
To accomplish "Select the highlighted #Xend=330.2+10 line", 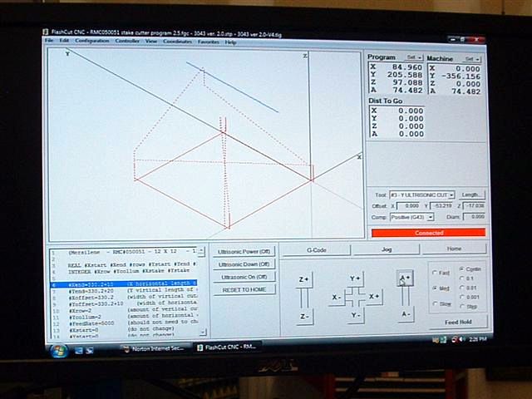I will coord(124,284).
